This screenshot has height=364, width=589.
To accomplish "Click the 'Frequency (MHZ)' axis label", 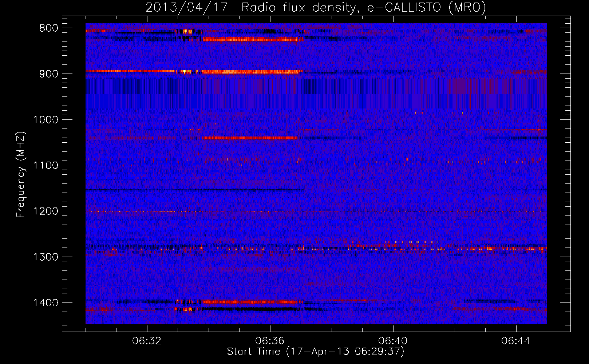I will (21, 175).
